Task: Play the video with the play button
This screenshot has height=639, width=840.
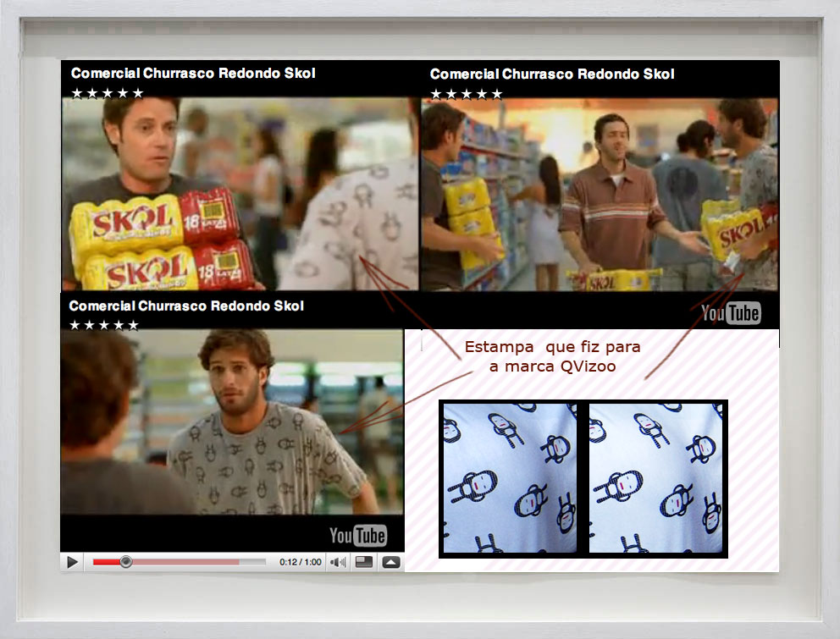Action: click(72, 562)
